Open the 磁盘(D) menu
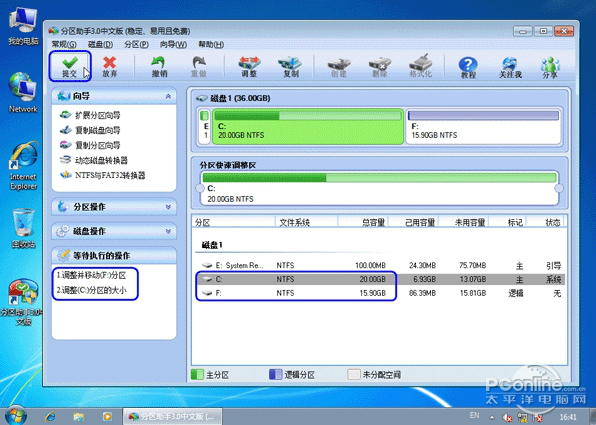596x425 pixels. coord(100,44)
